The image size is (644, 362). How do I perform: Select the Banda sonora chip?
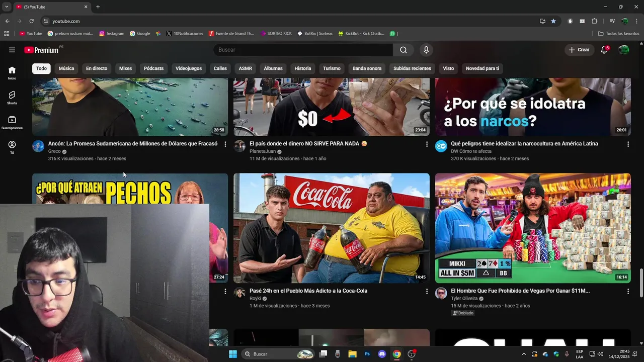pyautogui.click(x=367, y=68)
